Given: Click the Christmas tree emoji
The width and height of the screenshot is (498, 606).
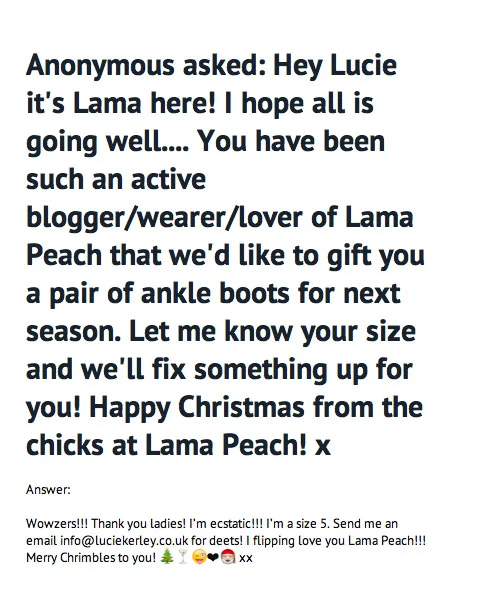Looking at the screenshot, I should pyautogui.click(x=167, y=557).
